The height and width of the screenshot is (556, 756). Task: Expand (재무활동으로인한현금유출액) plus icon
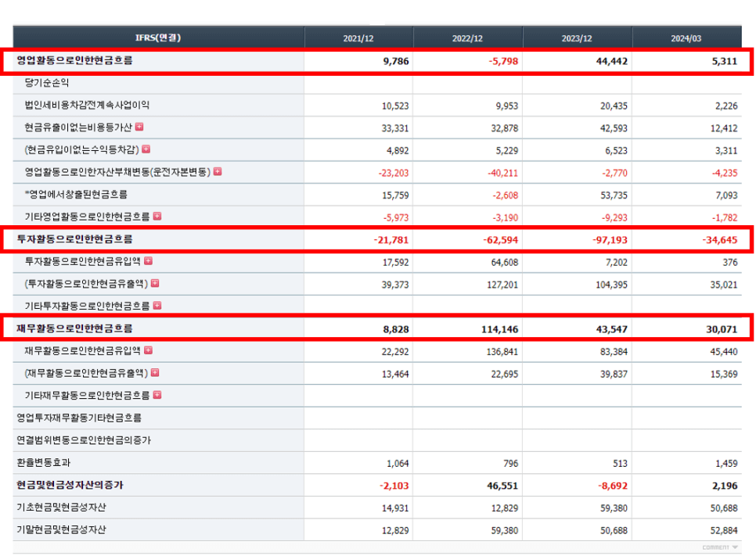pyautogui.click(x=155, y=372)
